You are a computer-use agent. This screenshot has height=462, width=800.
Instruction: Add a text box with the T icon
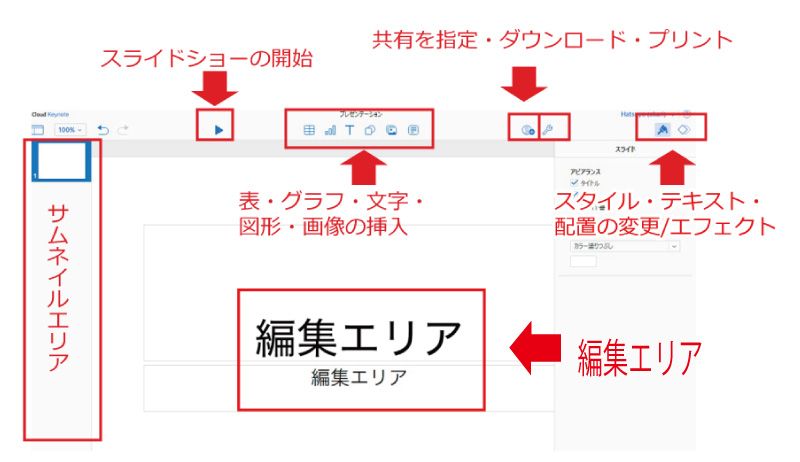point(350,130)
